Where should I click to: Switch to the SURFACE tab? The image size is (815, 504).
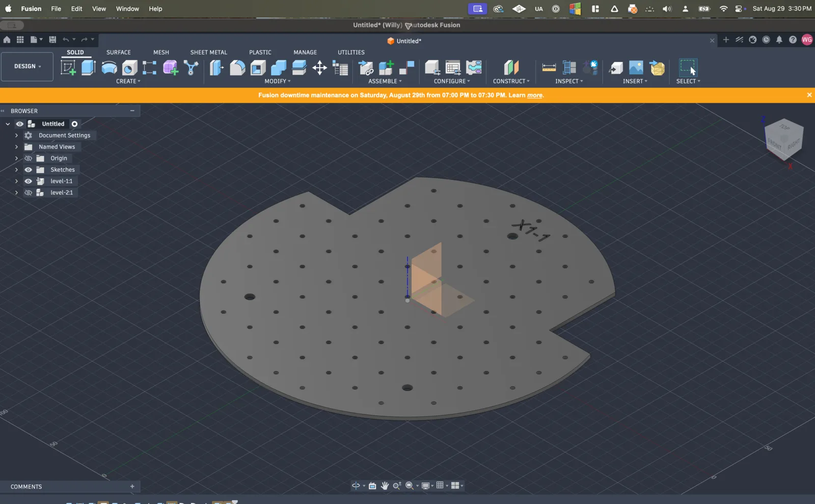tap(119, 52)
